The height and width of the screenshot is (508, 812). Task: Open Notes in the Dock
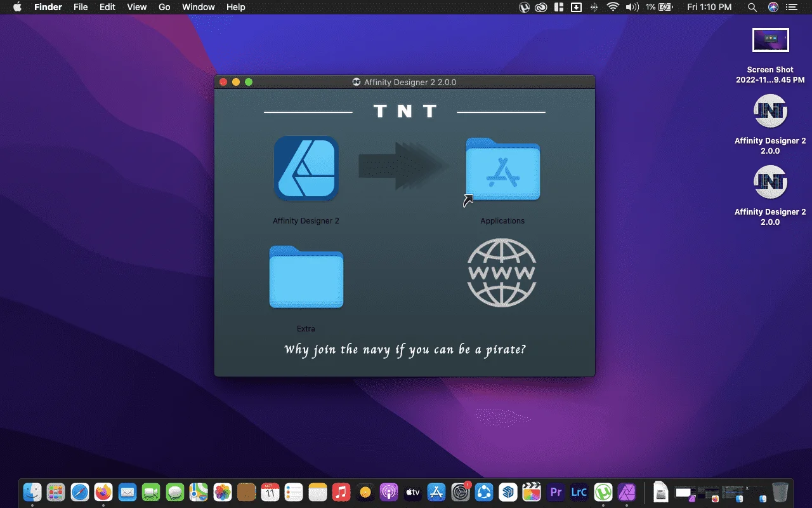[318, 491]
